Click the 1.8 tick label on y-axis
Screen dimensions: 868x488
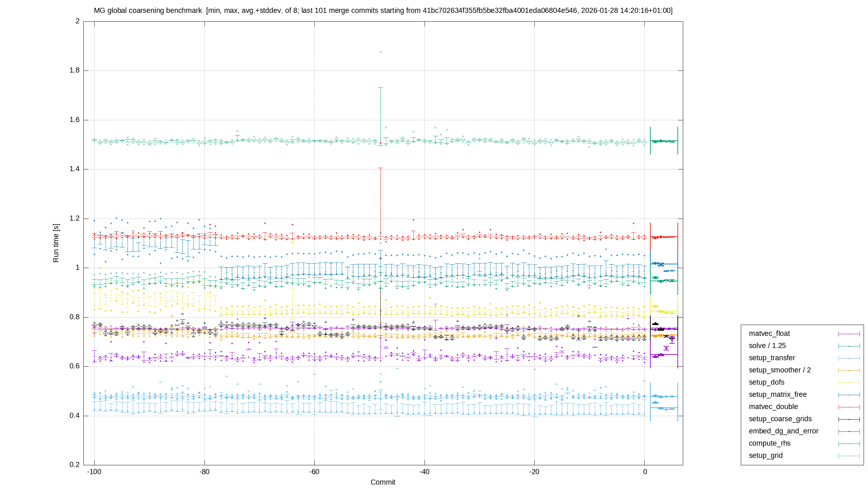coord(75,70)
